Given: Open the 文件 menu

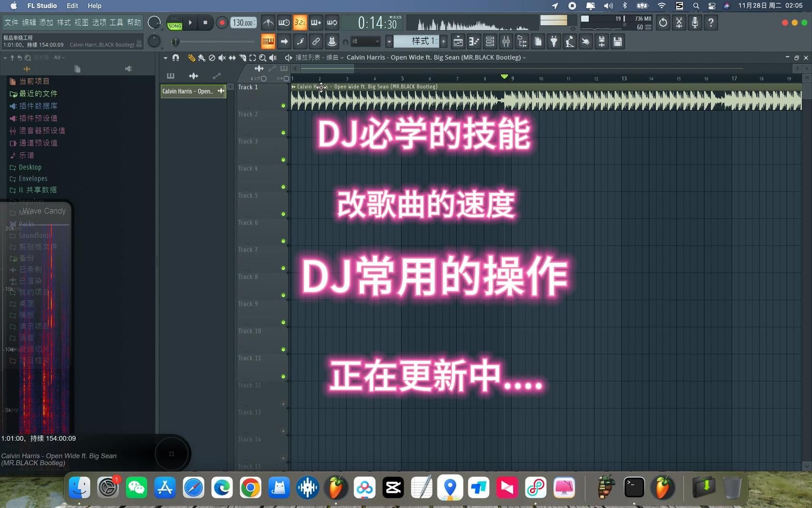Looking at the screenshot, I should [11, 23].
